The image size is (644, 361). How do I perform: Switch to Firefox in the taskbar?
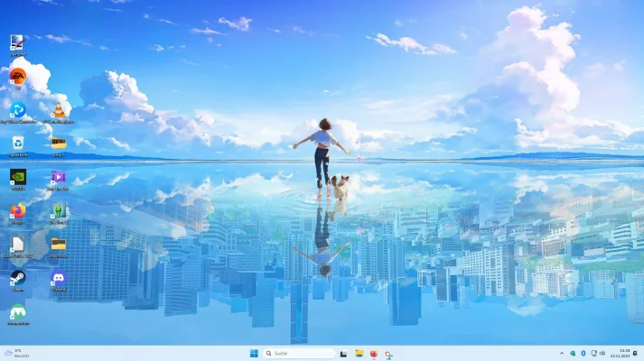(x=374, y=354)
